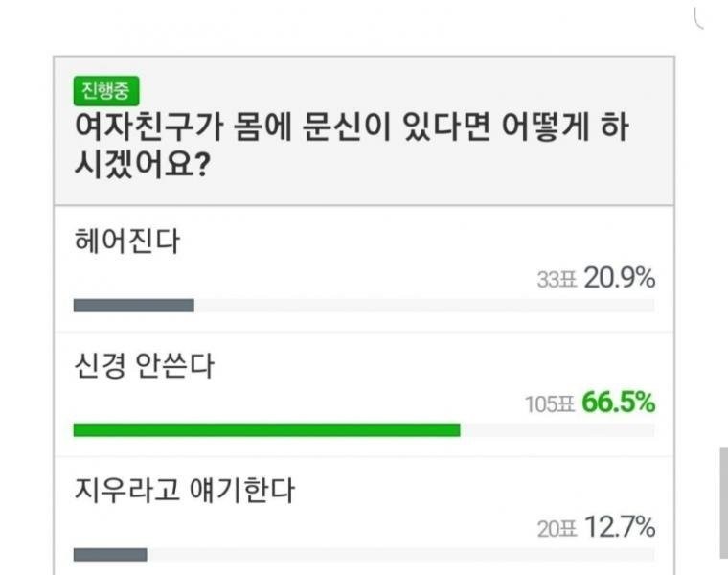Click the gray filled bar under 헤어진다
The height and width of the screenshot is (575, 728).
[x=133, y=306]
